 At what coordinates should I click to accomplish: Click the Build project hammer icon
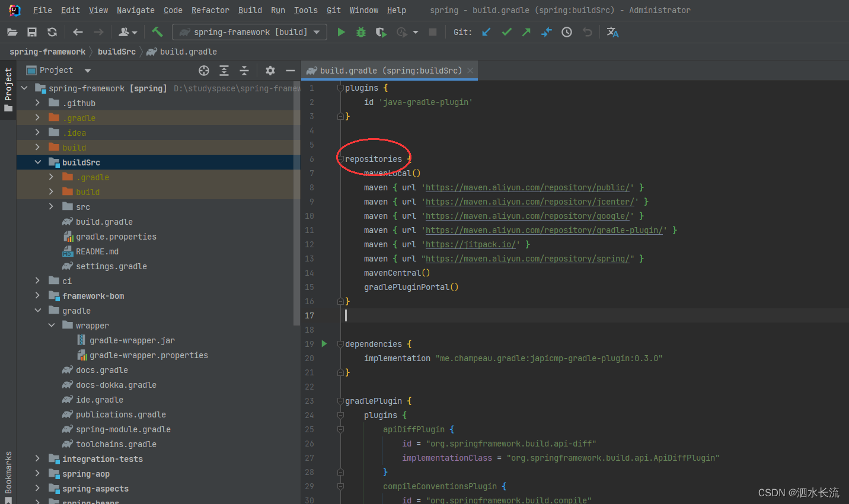[157, 32]
